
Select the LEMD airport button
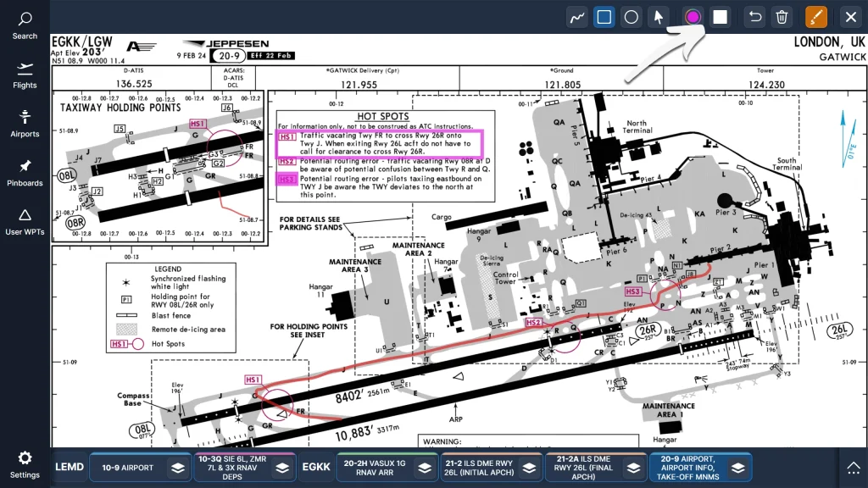pyautogui.click(x=70, y=467)
